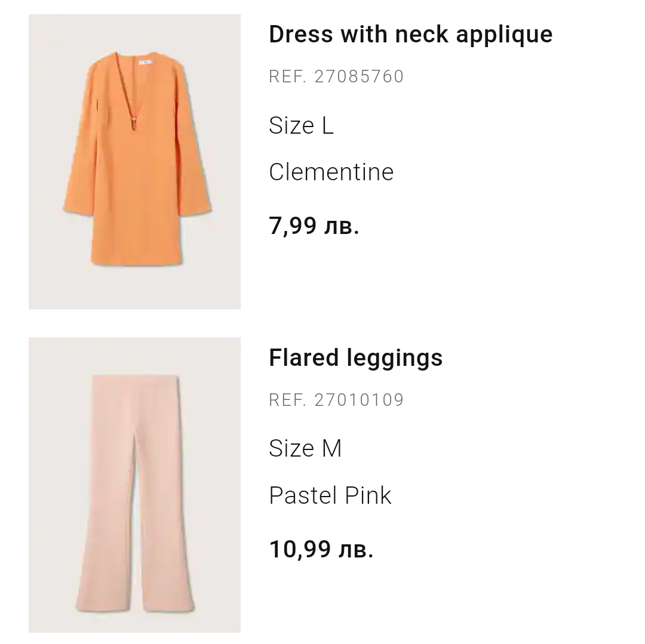Click the 10,99 лв. leggings price
The width and height of the screenshot is (645, 644).
321,549
